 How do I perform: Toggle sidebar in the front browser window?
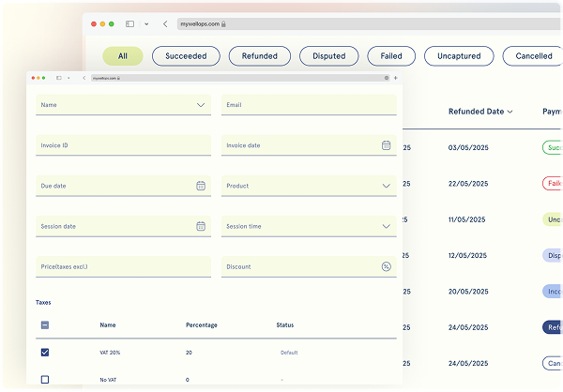pyautogui.click(x=58, y=78)
